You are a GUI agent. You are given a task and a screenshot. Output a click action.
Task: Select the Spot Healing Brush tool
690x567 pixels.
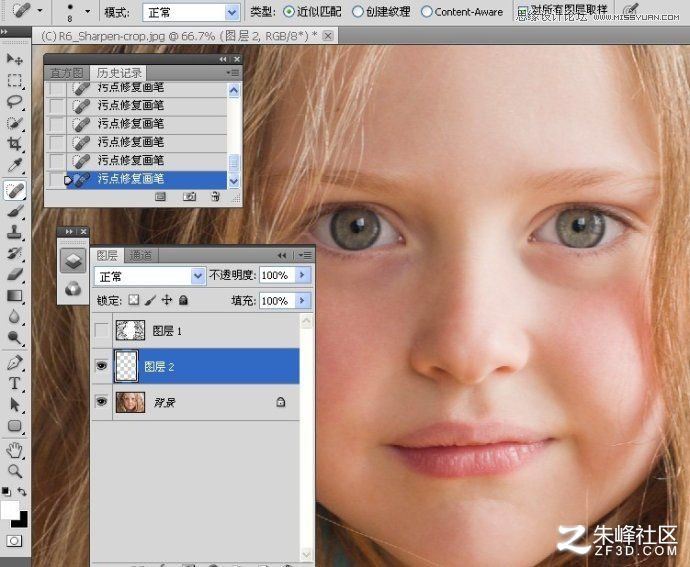15,190
